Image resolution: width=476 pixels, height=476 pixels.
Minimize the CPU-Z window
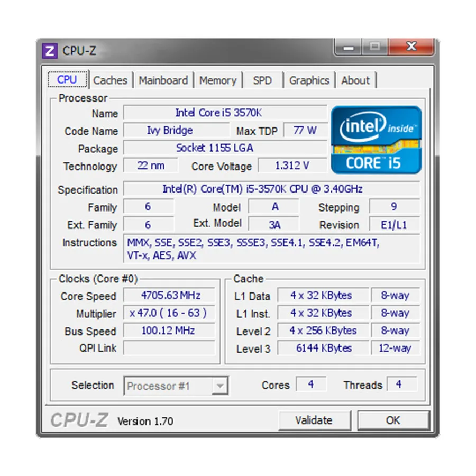click(349, 48)
